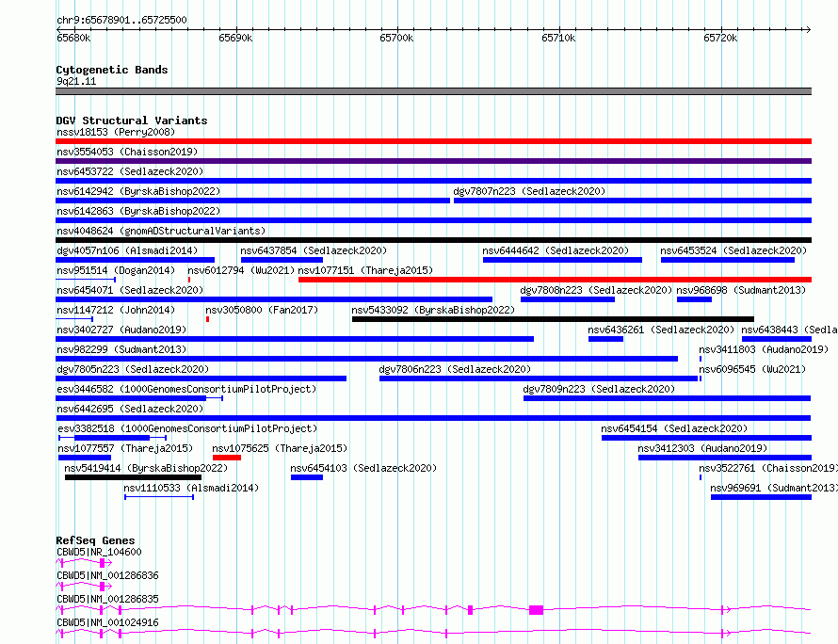838x644 pixels.
Task: Click the black nsv5433092 ByrskaBishop2022 bar
Action: [553, 319]
